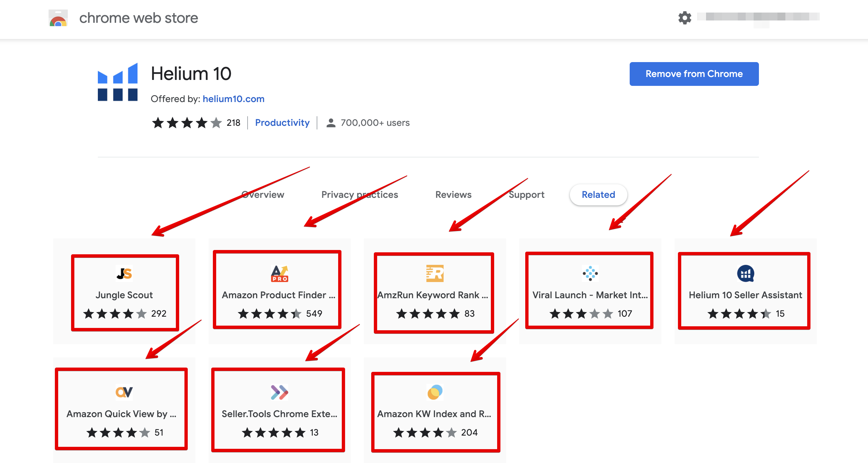This screenshot has height=463, width=868.
Task: Click Helium 10 star rating
Action: tap(187, 123)
